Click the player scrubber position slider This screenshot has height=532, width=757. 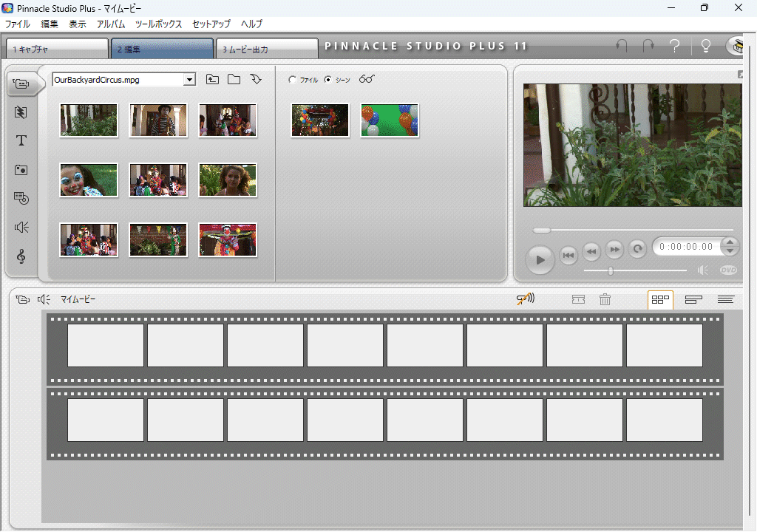[x=542, y=231]
